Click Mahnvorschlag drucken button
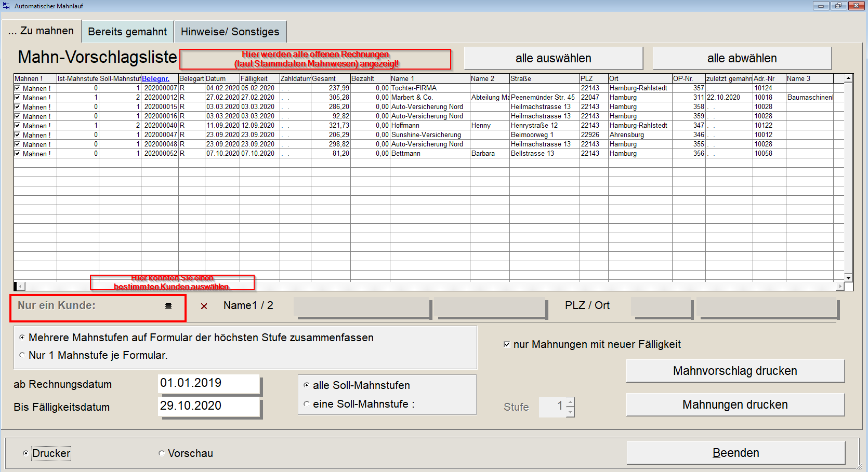The height and width of the screenshot is (472, 868). (x=735, y=371)
